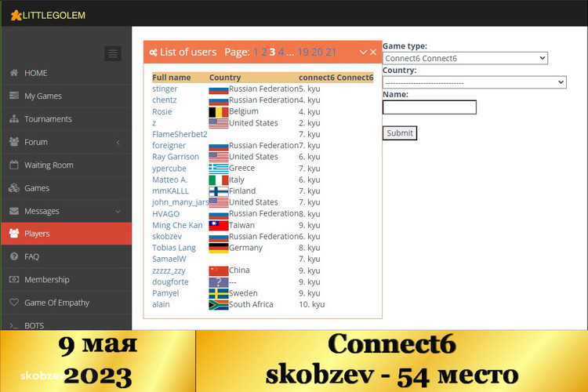Screen dimensions: 588x392
Task: Expand the Messages submenu
Action: point(118,211)
